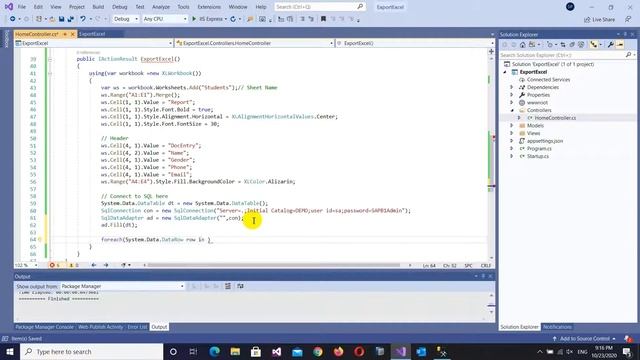This screenshot has width=640, height=360.
Task: Toggle Preview Selected Items in Solution Explorer
Action: pyautogui.click(x=620, y=44)
